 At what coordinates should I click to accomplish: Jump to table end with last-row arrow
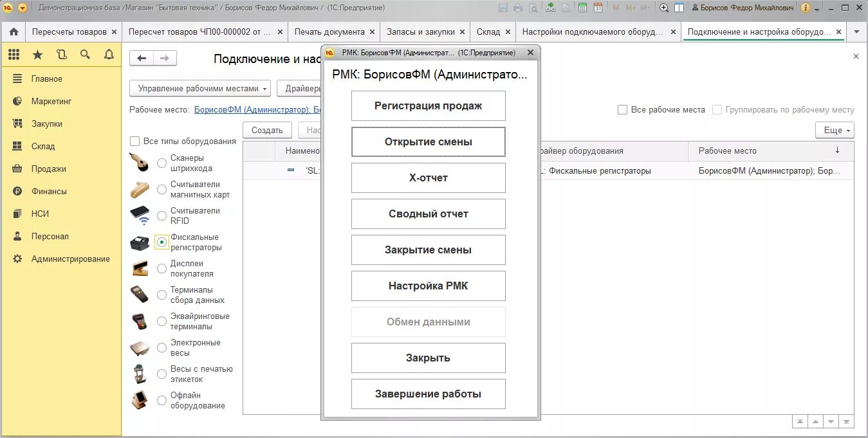(x=846, y=421)
